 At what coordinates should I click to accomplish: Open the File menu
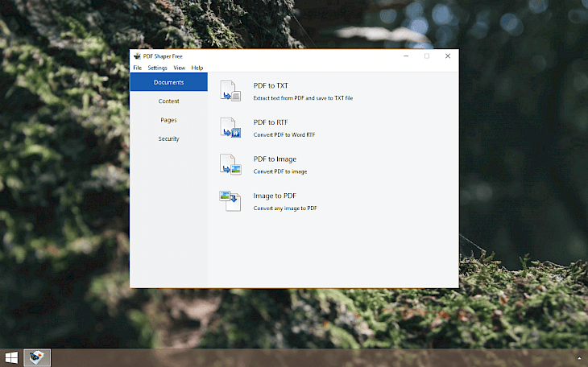click(x=137, y=68)
